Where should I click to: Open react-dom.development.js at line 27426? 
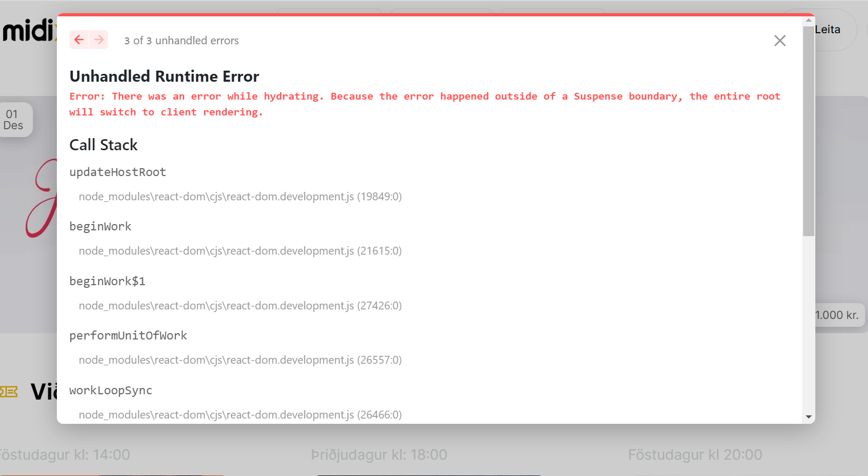[x=240, y=306]
